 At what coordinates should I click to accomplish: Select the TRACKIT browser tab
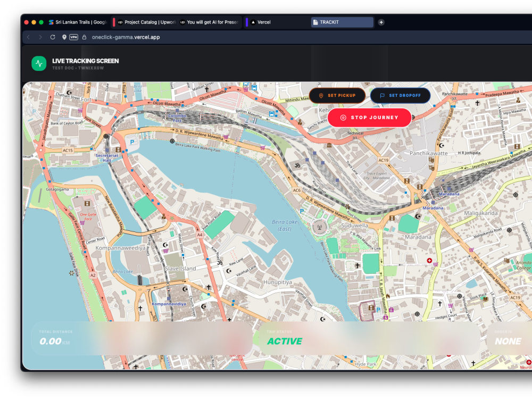click(342, 22)
